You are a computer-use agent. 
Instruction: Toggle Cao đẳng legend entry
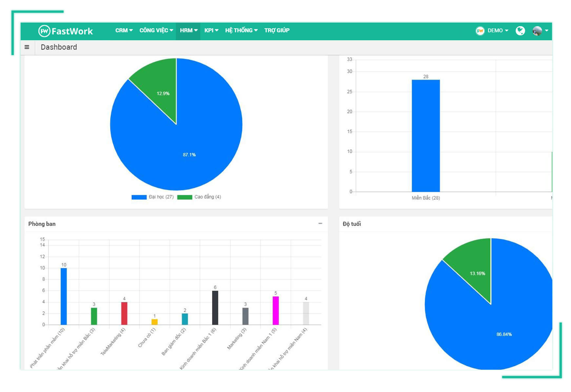click(x=207, y=197)
